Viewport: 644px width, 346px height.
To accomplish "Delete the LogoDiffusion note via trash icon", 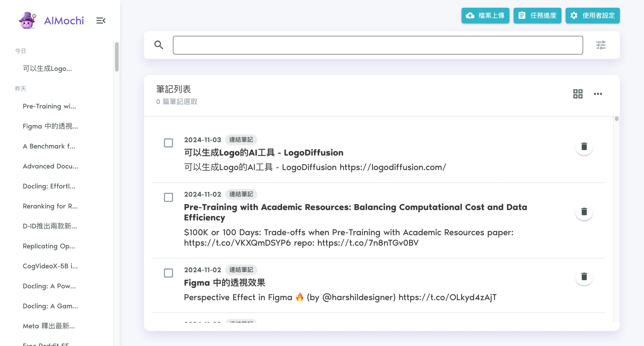I will click(584, 146).
